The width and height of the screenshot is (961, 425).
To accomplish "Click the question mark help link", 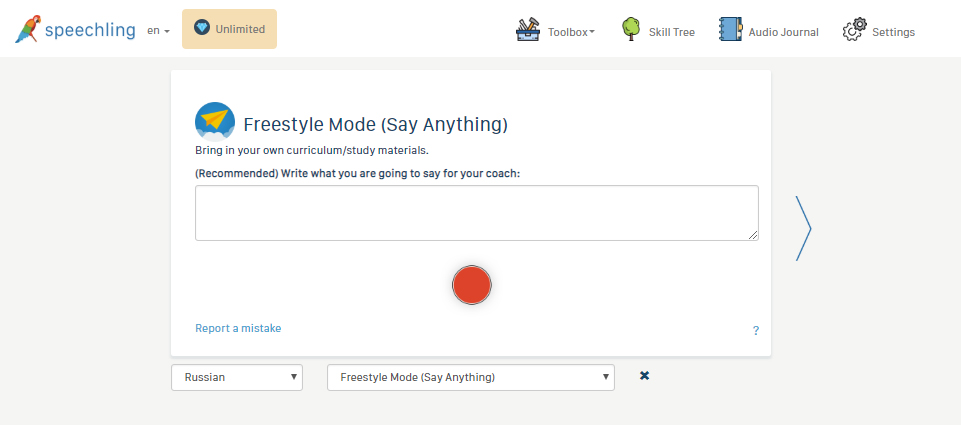I will (x=756, y=330).
